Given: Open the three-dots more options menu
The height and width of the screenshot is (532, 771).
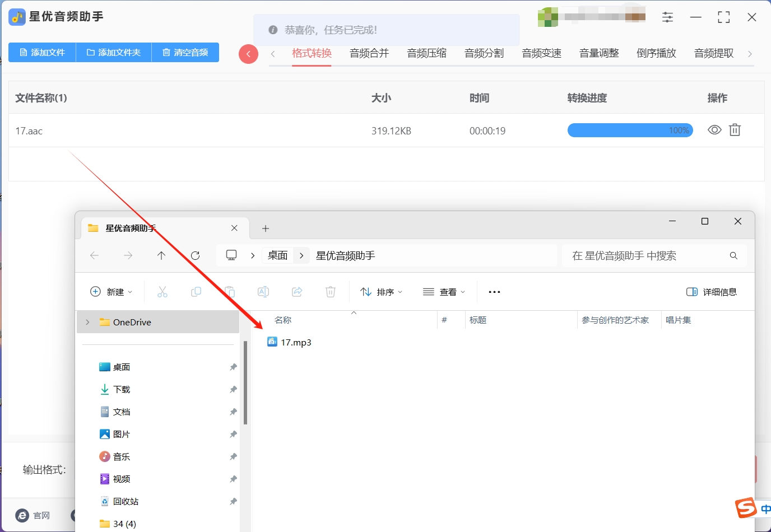Looking at the screenshot, I should pos(494,292).
